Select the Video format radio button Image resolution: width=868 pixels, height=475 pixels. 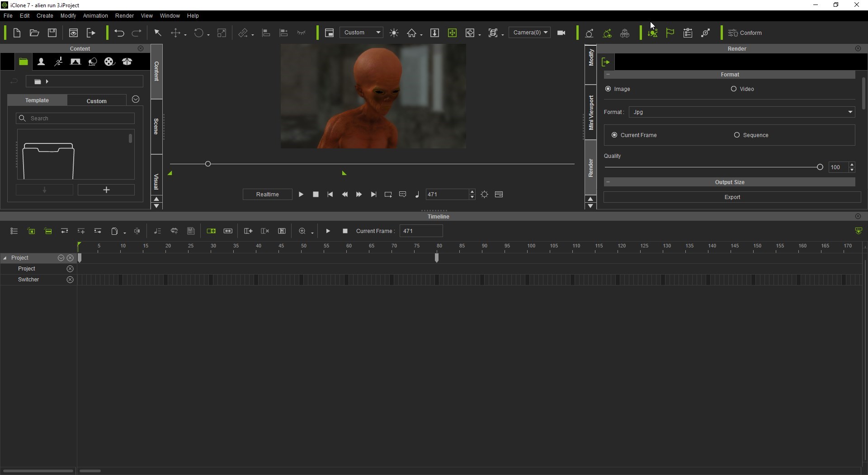click(734, 89)
